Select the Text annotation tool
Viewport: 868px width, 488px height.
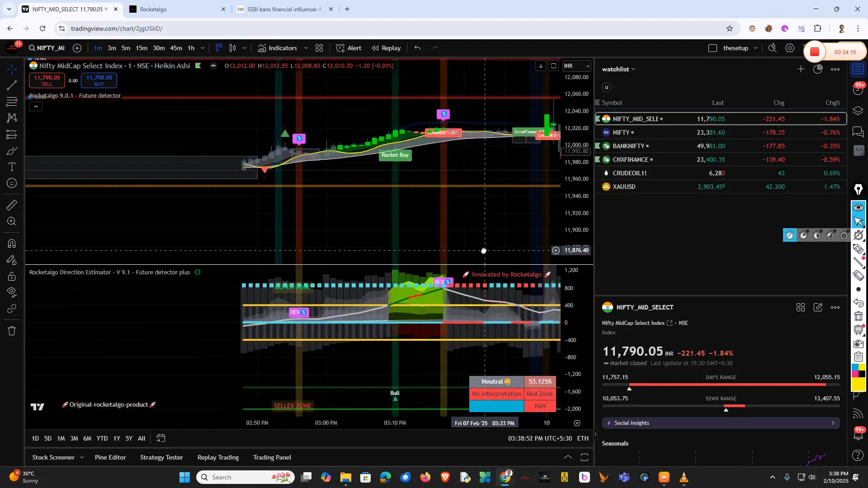point(12,167)
